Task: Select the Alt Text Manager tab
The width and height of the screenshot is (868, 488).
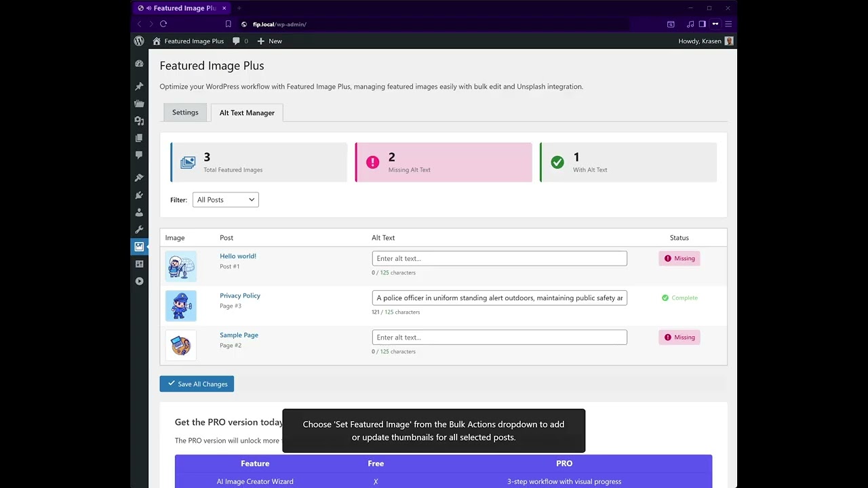Action: [x=247, y=113]
